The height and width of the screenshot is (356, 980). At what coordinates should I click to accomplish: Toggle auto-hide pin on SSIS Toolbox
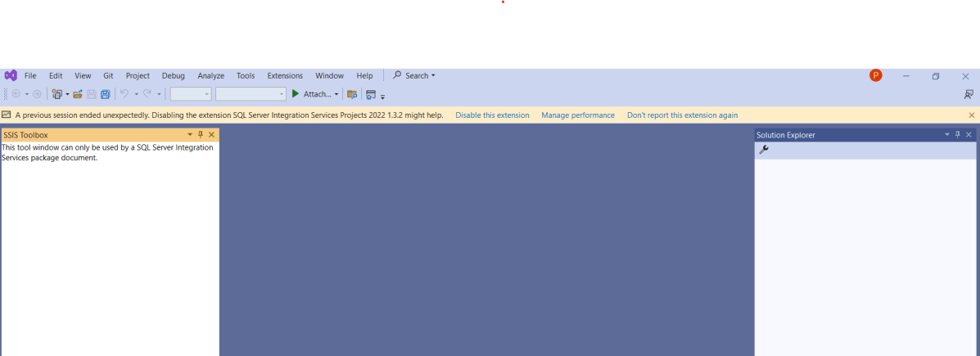point(201,134)
